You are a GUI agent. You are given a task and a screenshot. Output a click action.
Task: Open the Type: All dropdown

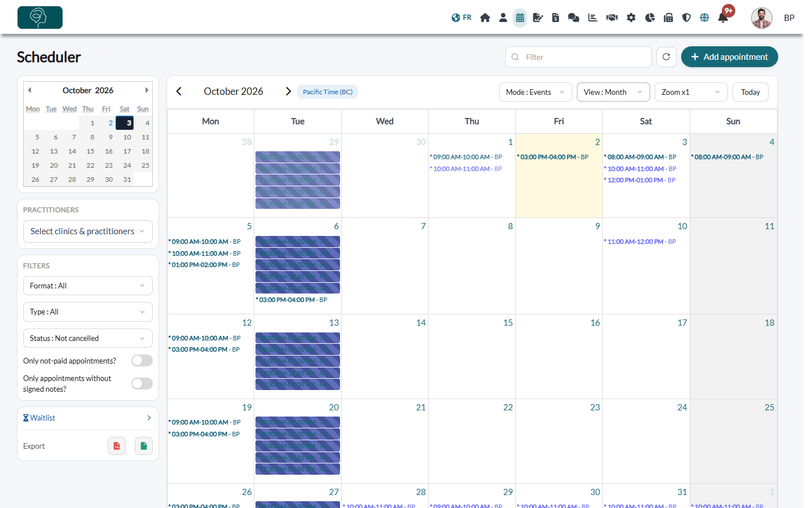coord(88,312)
